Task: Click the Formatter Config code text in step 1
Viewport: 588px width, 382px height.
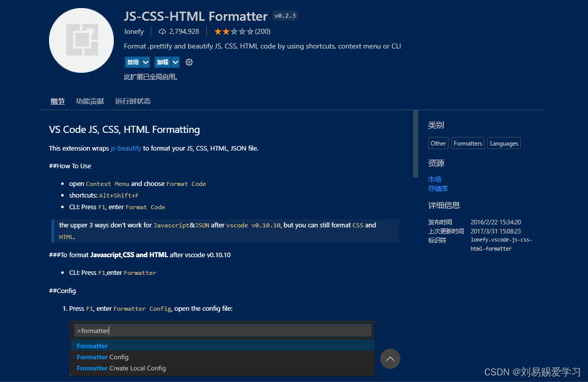Action: pyautogui.click(x=142, y=309)
